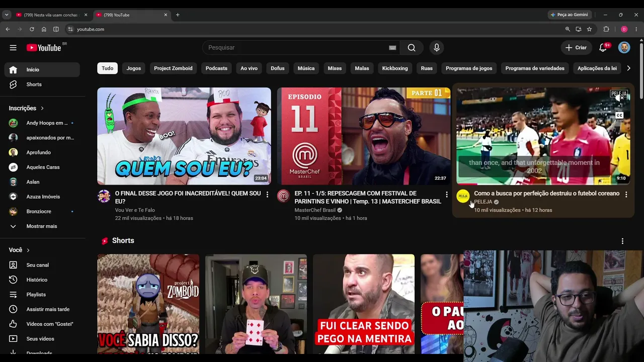The image size is (644, 362).
Task: Open the Azuza Imóveis subscription
Action: 42,197
